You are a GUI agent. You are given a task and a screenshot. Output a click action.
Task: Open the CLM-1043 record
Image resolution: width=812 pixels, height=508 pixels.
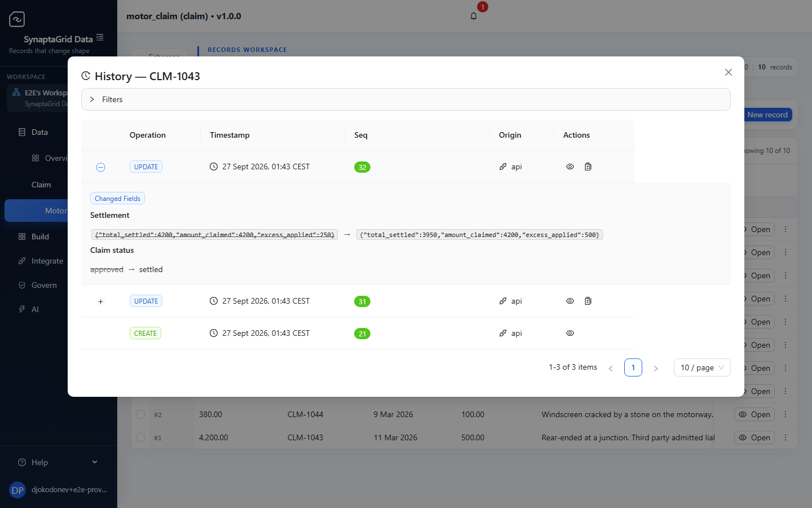click(x=754, y=437)
